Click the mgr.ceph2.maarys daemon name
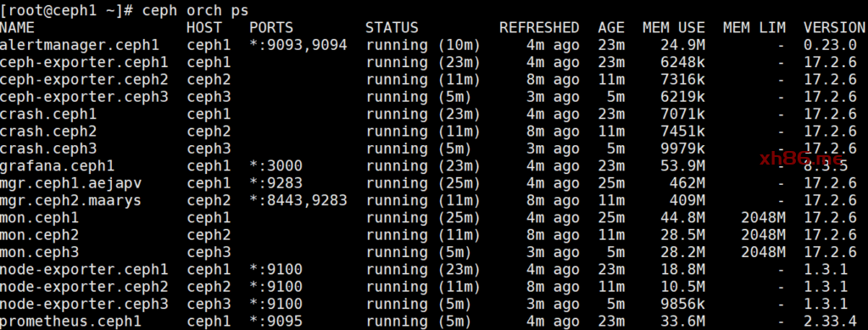Viewport: 868px width, 330px height. pyautogui.click(x=71, y=200)
